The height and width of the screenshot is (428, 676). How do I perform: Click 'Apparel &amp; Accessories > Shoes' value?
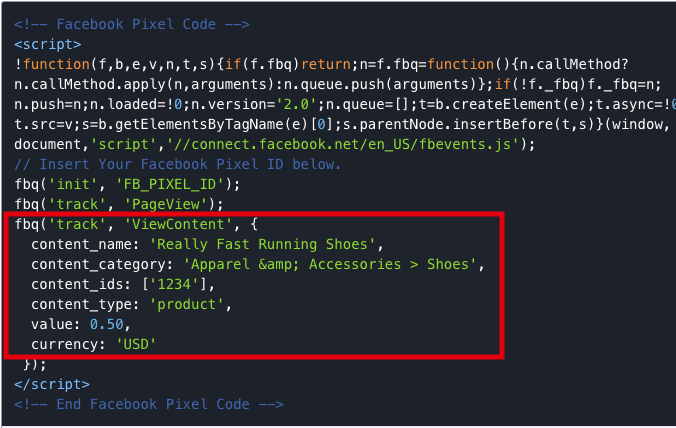(x=330, y=264)
